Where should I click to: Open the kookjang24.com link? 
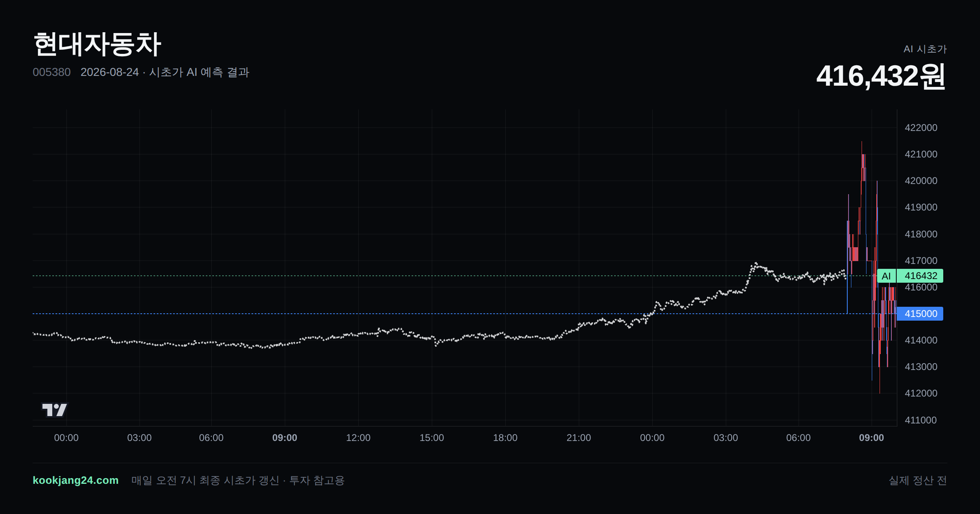76,480
